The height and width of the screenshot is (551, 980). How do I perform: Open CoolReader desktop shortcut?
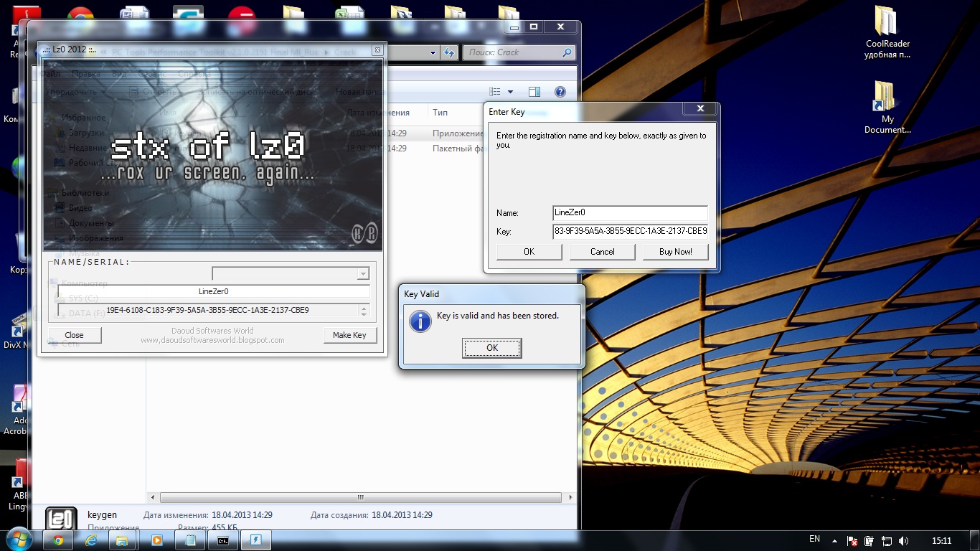click(x=887, y=32)
